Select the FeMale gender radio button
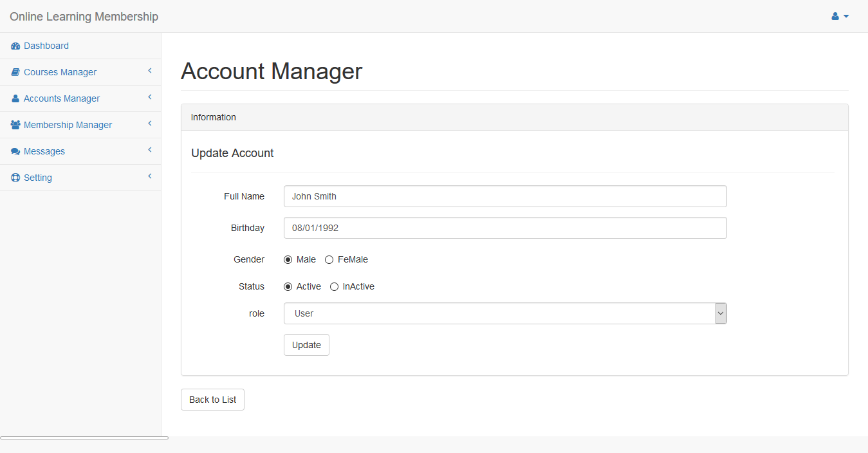 pos(329,260)
